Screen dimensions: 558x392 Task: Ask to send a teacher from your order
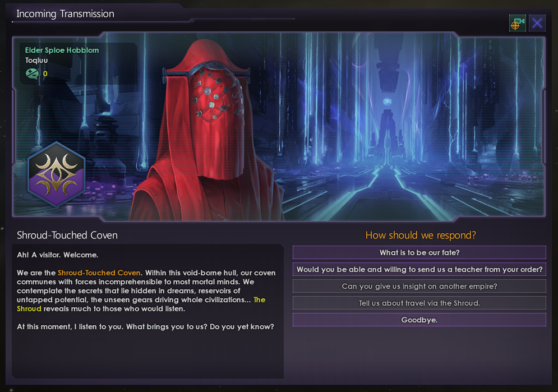coord(419,269)
